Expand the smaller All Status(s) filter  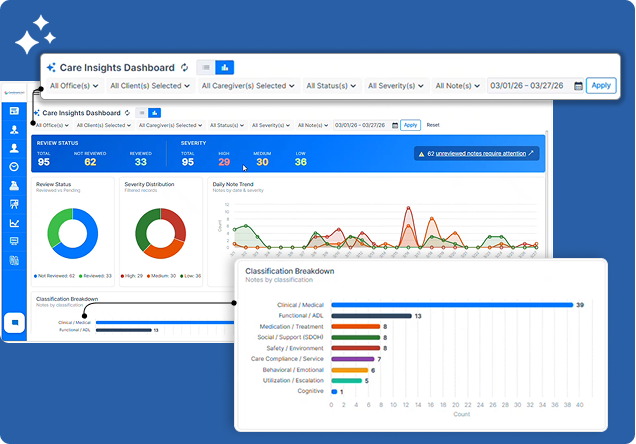pos(227,125)
